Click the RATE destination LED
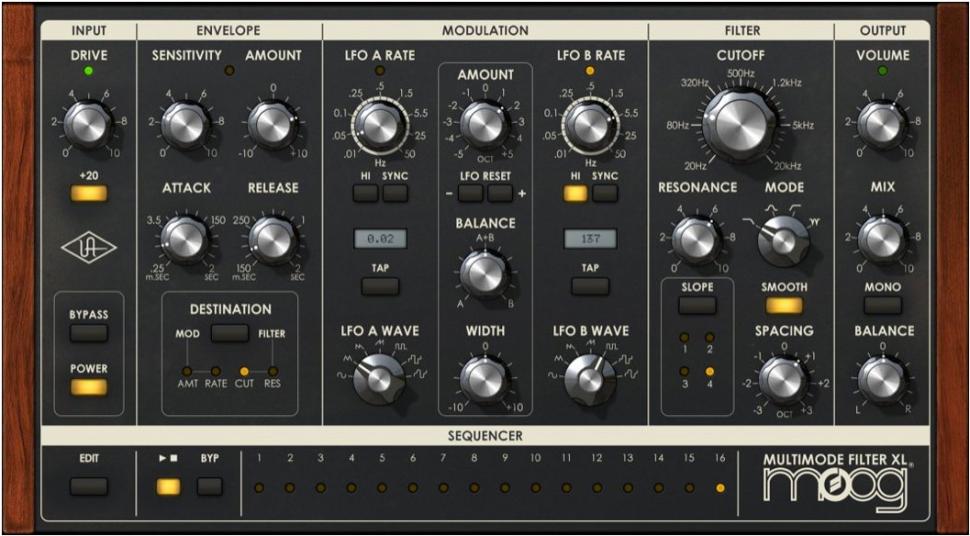970x536 pixels. [x=216, y=371]
